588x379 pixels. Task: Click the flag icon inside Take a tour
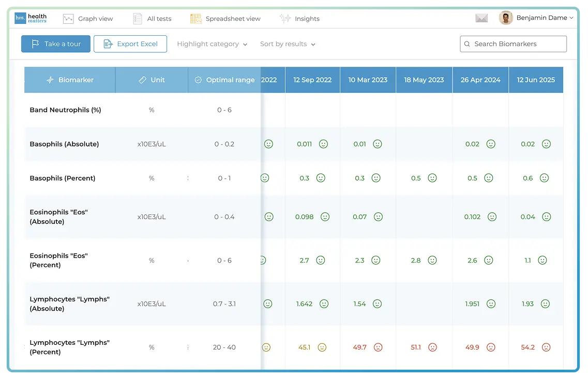click(x=35, y=44)
